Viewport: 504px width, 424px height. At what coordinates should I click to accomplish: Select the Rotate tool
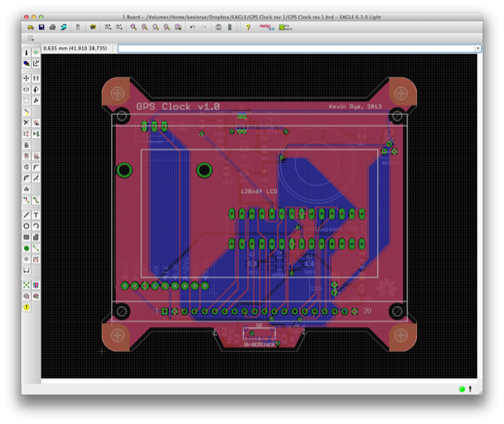tap(36, 90)
